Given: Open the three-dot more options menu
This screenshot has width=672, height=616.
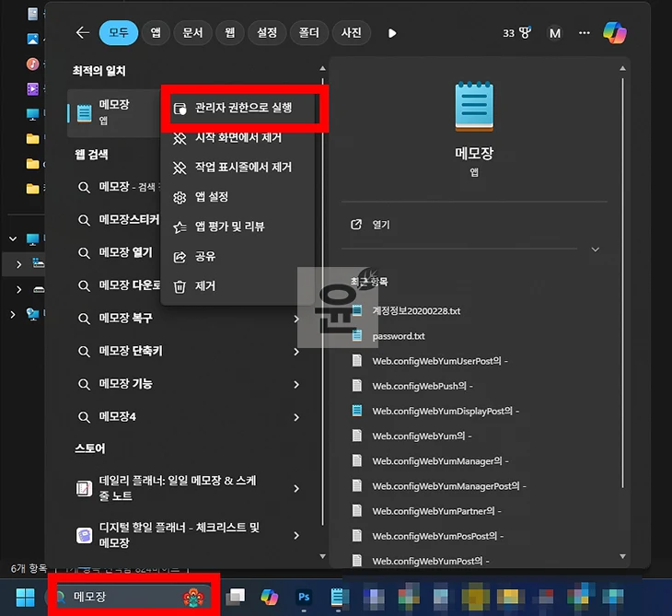Looking at the screenshot, I should click(585, 33).
